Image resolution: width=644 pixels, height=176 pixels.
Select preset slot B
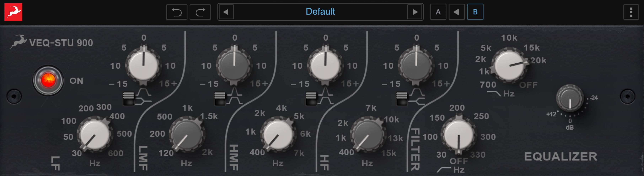pyautogui.click(x=475, y=12)
